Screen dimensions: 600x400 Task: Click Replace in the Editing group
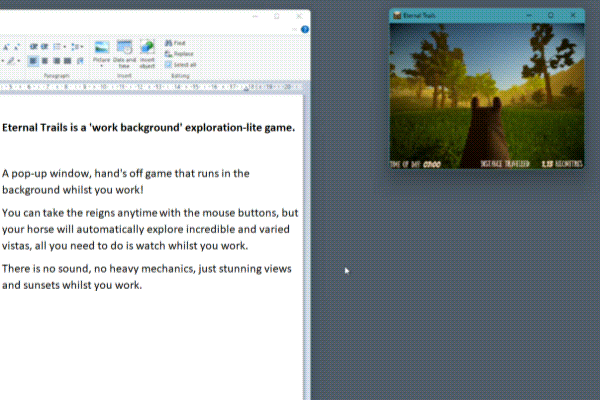click(x=179, y=54)
